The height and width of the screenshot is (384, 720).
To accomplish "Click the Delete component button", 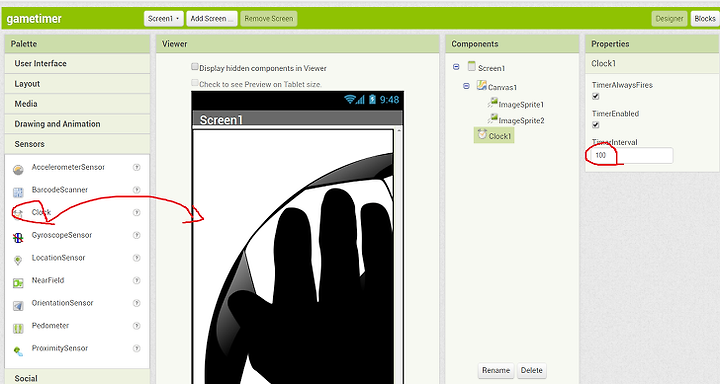I will (532, 370).
